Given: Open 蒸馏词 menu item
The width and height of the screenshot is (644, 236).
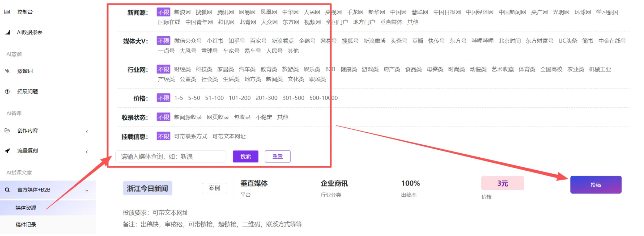Looking at the screenshot, I should pos(25,71).
